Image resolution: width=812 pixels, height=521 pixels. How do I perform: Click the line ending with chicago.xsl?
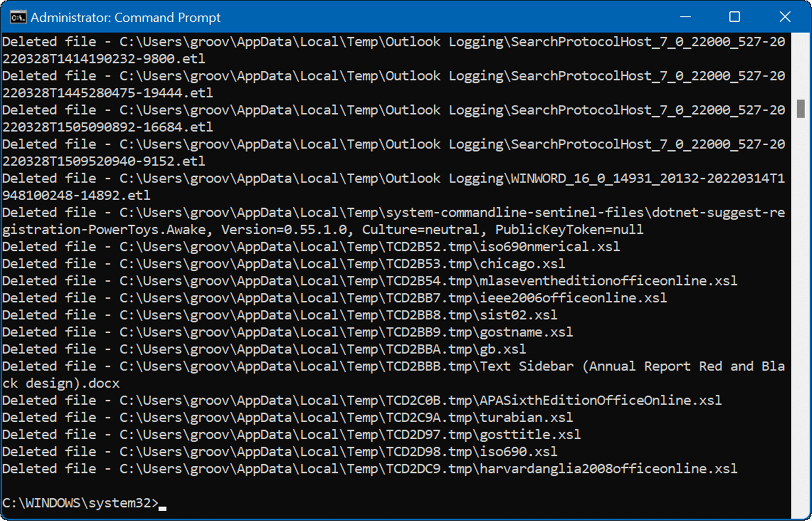[284, 264]
